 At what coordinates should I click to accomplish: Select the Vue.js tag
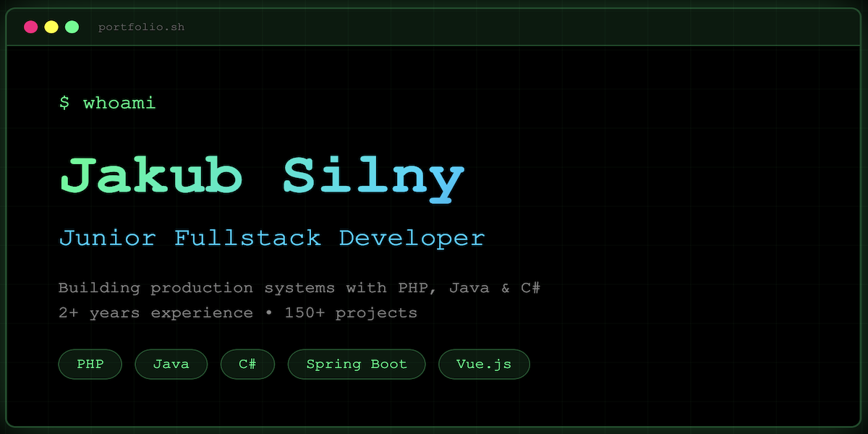[484, 364]
